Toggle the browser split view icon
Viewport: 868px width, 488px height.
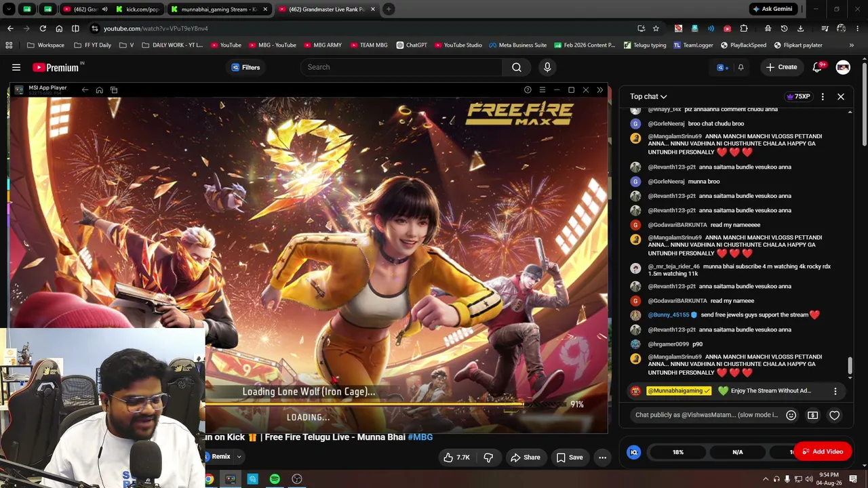click(x=75, y=28)
